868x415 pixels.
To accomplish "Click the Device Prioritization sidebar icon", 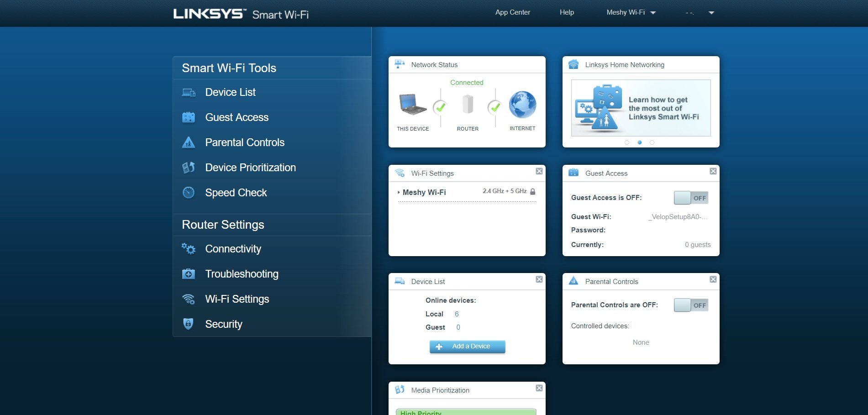I will tap(189, 168).
